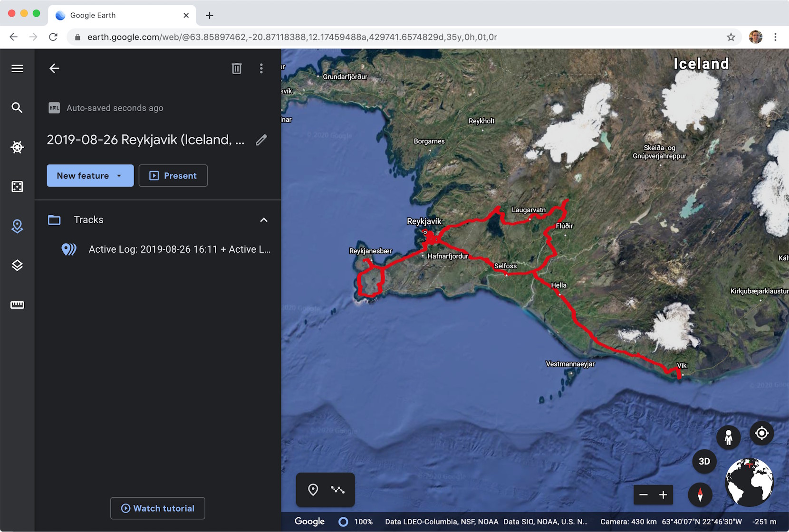The image size is (789, 532).
Task: Click the Flúðir map label
Action: pyautogui.click(x=565, y=226)
